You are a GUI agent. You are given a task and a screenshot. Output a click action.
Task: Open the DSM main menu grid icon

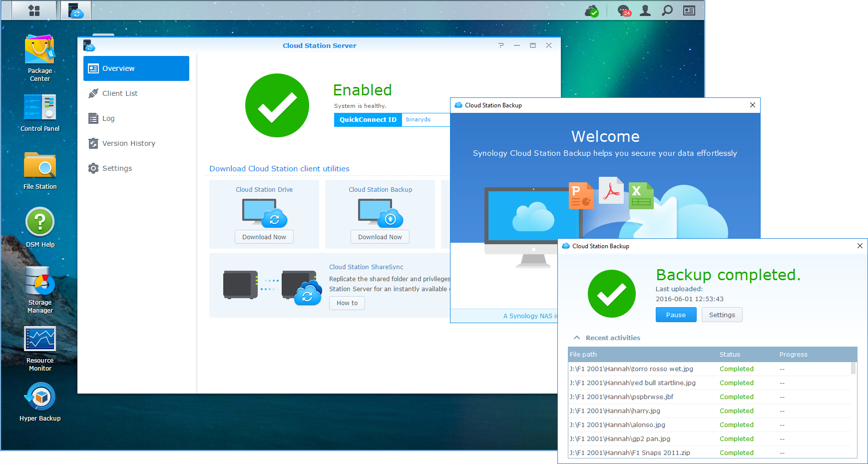34,10
